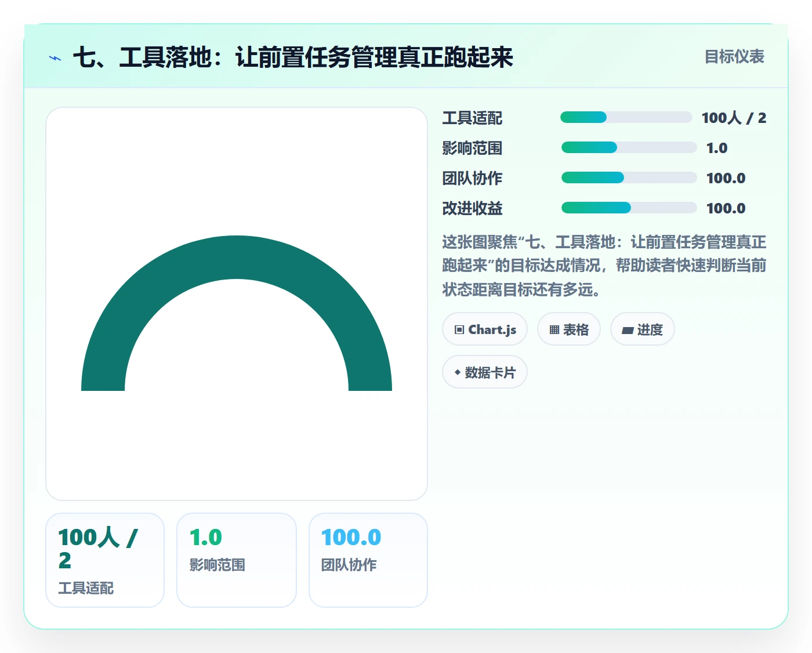Select the Chart.js tag chip

tap(485, 329)
